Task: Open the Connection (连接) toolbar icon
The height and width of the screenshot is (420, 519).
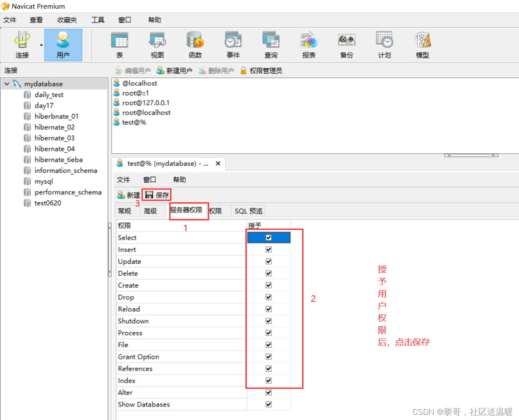Action: [22, 45]
